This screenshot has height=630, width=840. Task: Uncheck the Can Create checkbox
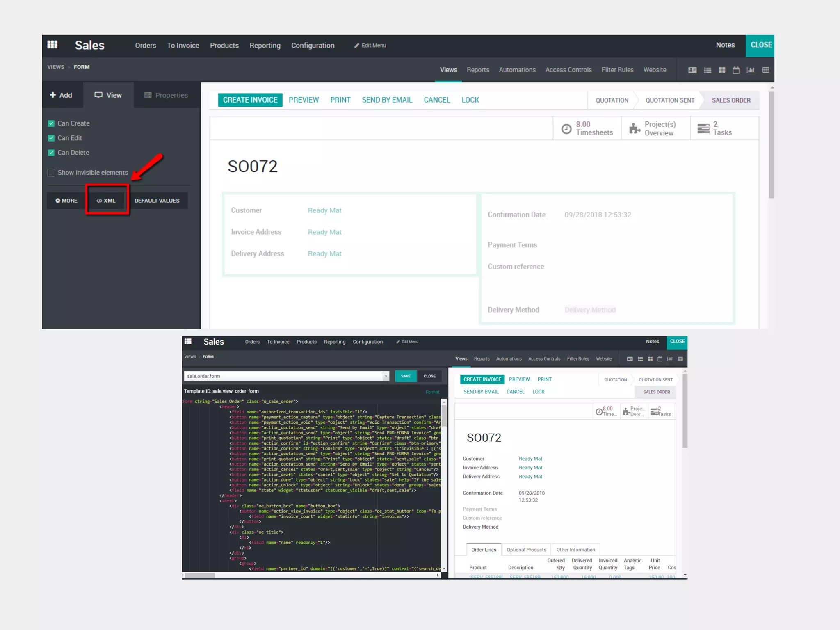pos(51,123)
